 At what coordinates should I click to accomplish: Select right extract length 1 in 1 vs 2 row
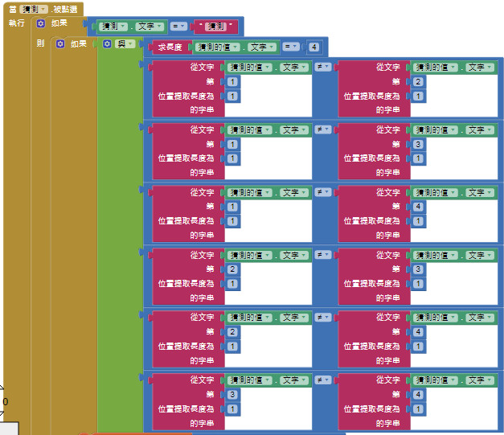tap(418, 96)
